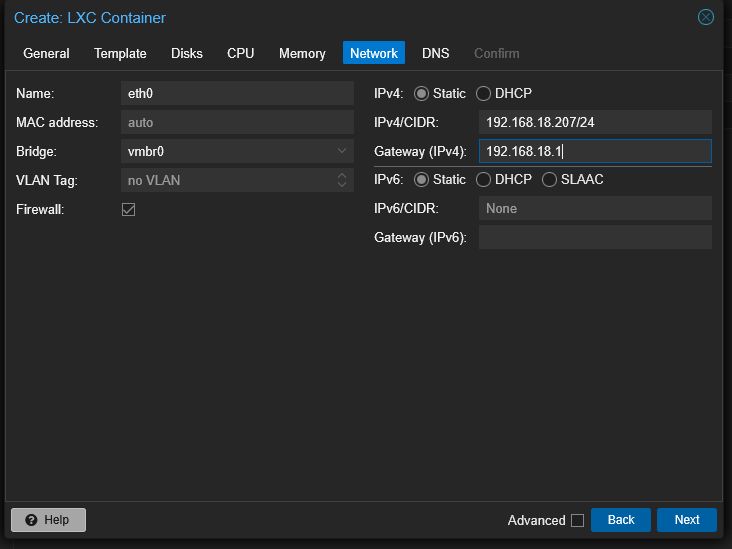Toggle the Firewall checkbox
This screenshot has height=549, width=732.
pos(128,209)
